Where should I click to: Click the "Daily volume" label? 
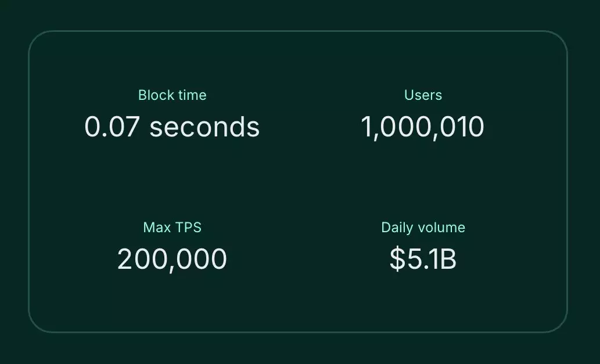coord(423,227)
